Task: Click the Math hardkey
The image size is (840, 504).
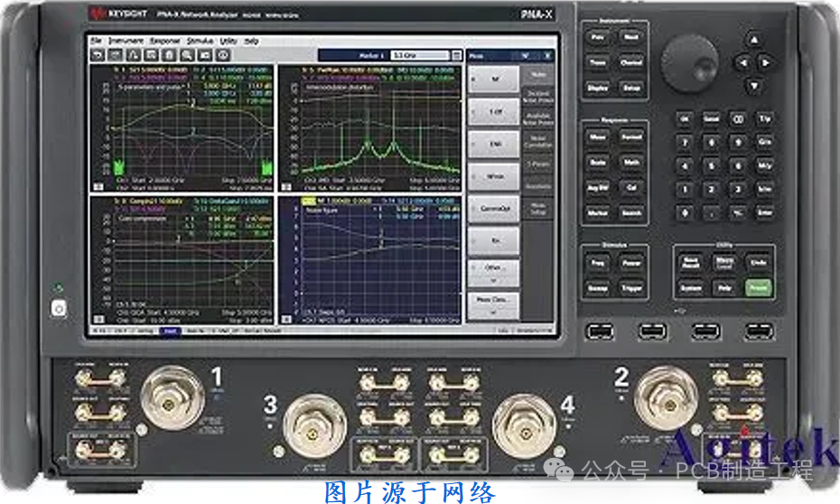Action: click(x=631, y=163)
